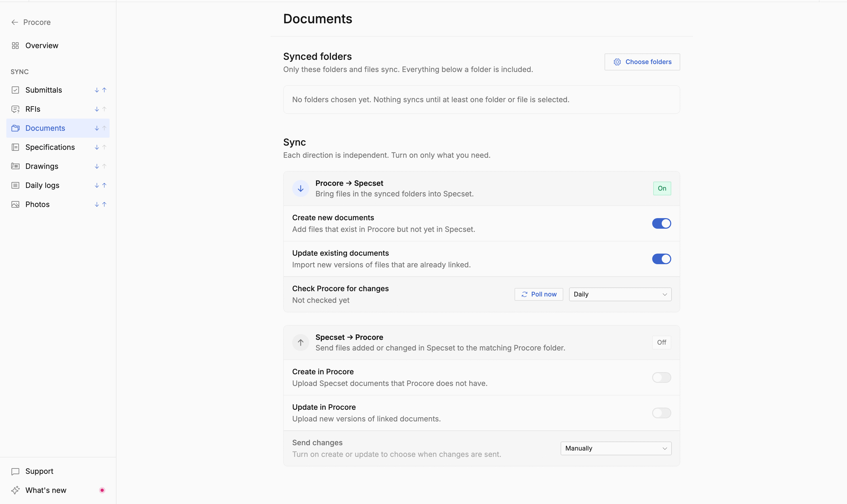Image resolution: width=847 pixels, height=504 pixels.
Task: Click the Choose folders button
Action: (x=642, y=62)
